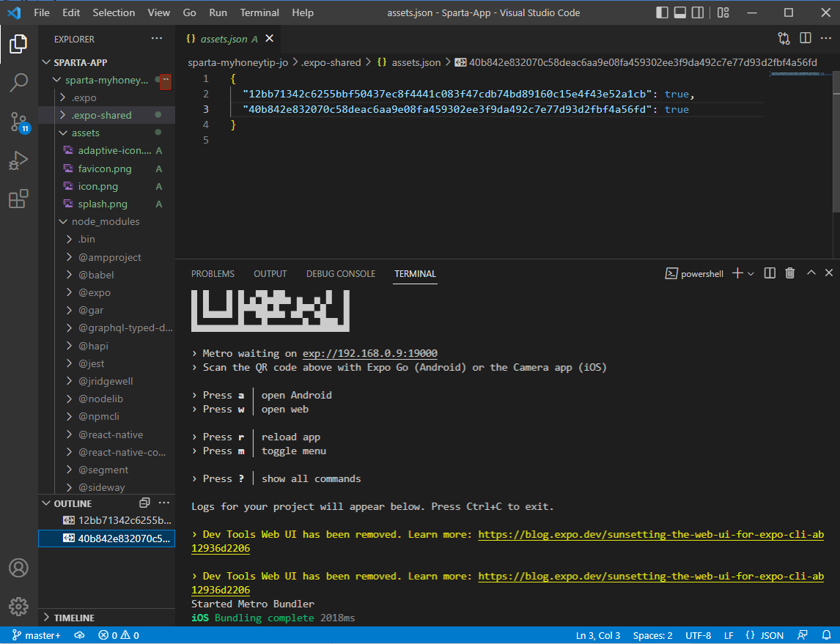The image size is (840, 644).
Task: Collapse the SPARTA-APP root folder
Action: pos(107,62)
